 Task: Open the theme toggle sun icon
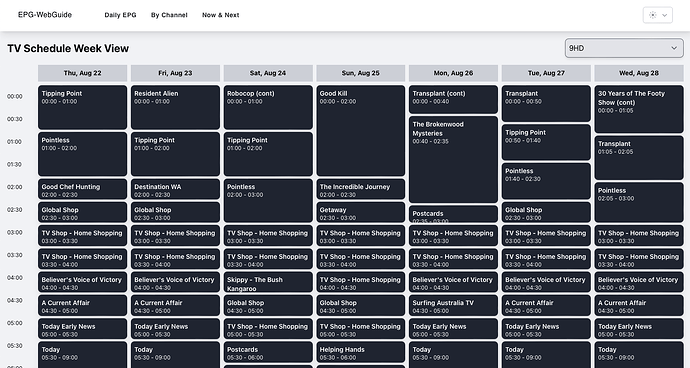pyautogui.click(x=653, y=15)
